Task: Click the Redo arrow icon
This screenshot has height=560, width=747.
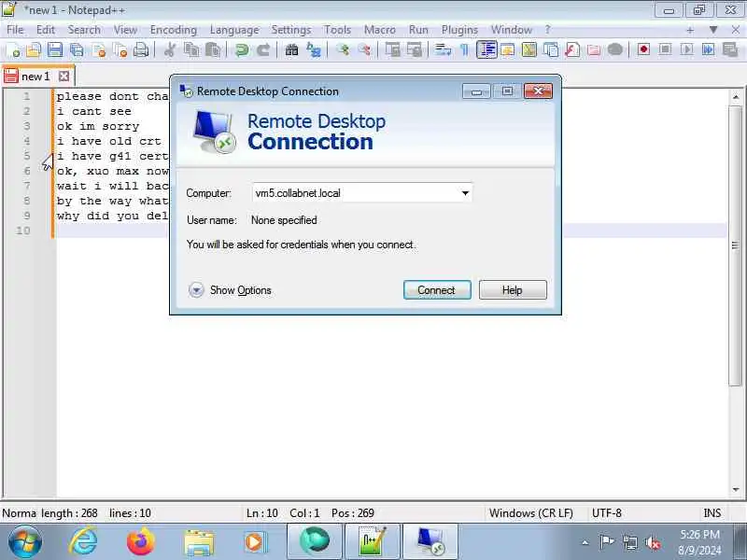Action: [x=263, y=49]
